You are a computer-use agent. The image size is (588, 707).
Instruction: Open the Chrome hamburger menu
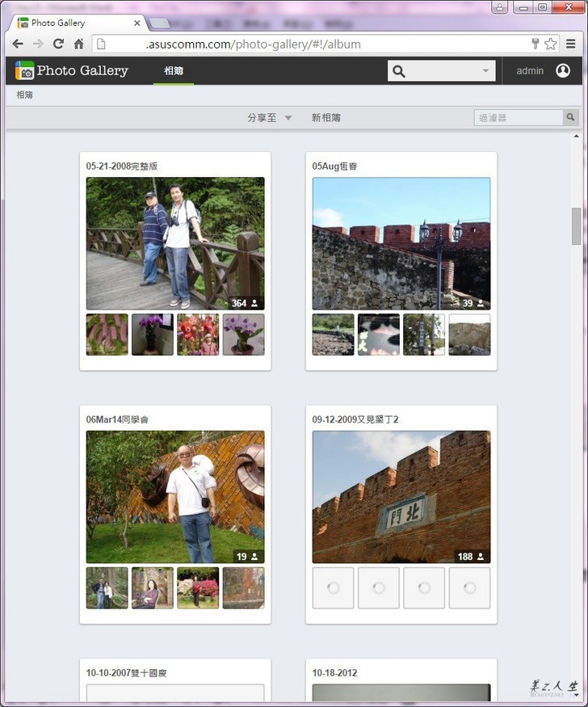tap(571, 44)
